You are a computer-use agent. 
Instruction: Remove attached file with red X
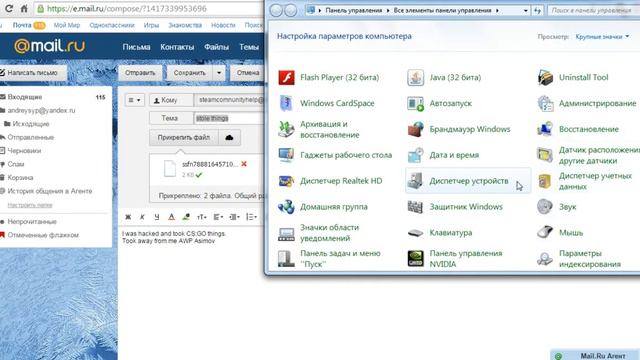click(x=244, y=164)
